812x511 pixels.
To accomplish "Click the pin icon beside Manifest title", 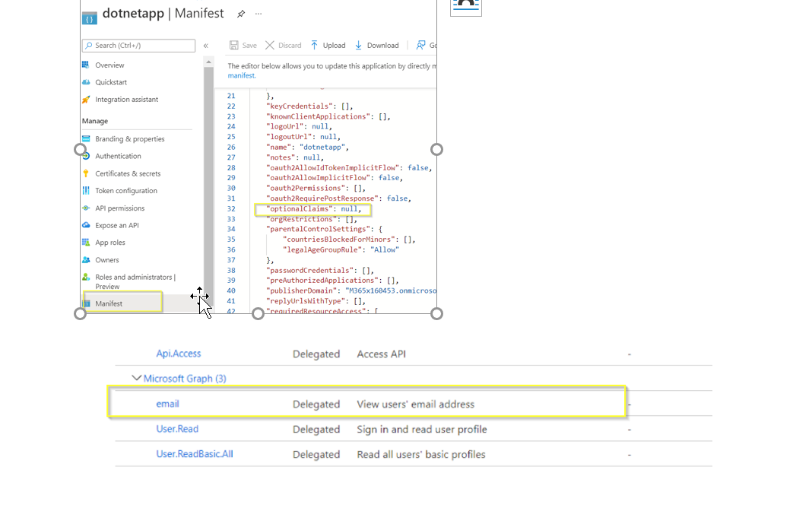I will tap(241, 14).
